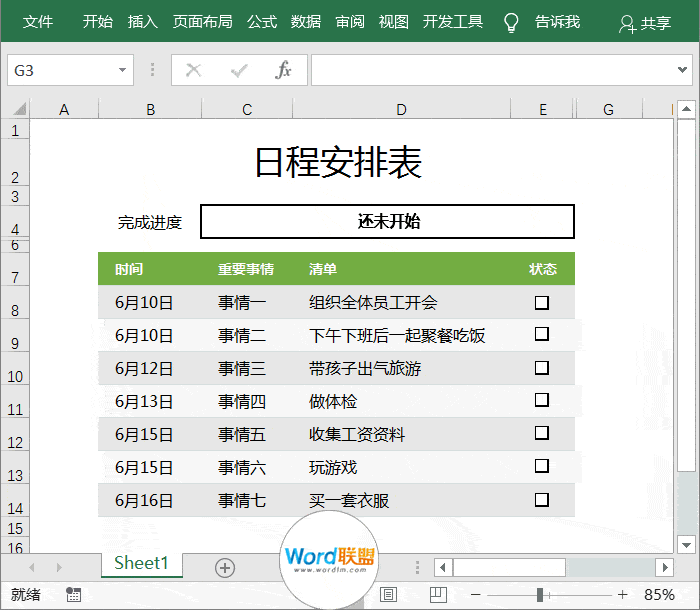Click the 共享 button label
Viewport: 700px width, 610px height.
pos(656,23)
